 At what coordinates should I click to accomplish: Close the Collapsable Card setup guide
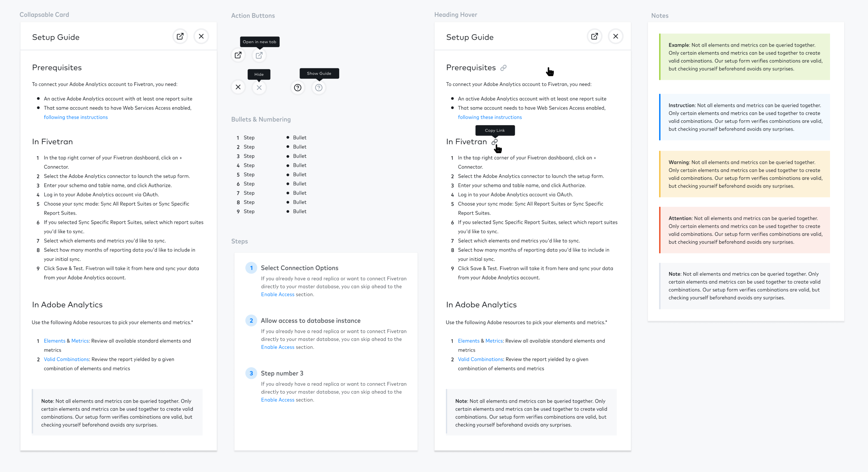201,36
